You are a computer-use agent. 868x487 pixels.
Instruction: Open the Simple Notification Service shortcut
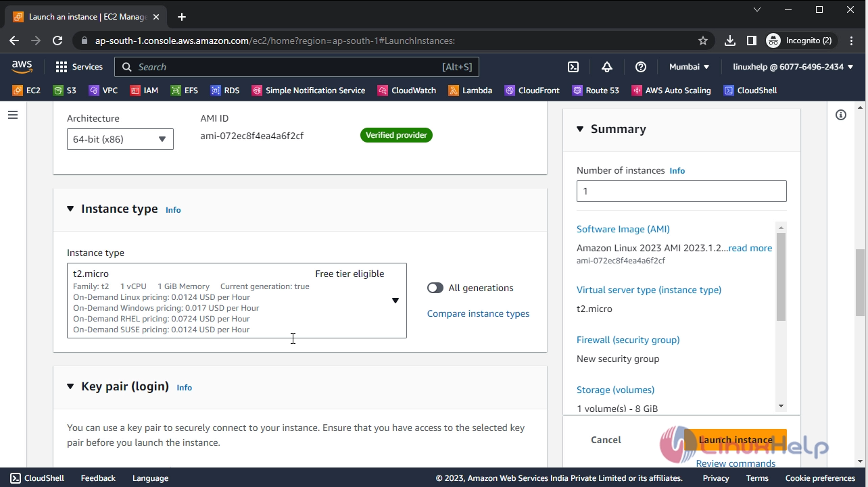point(308,91)
